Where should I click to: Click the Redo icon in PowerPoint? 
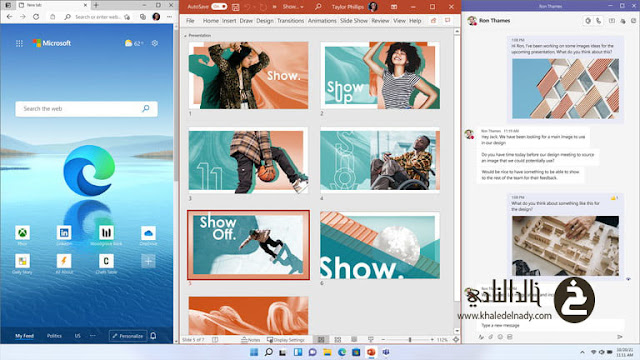(x=263, y=7)
